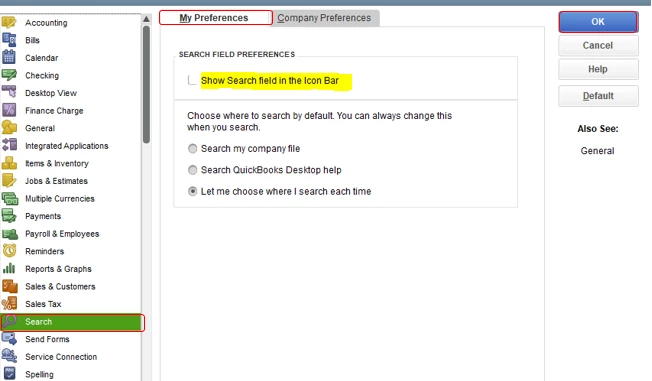Click the Accounting preference icon
Screen dimensions: 652x381
[x=9, y=22]
